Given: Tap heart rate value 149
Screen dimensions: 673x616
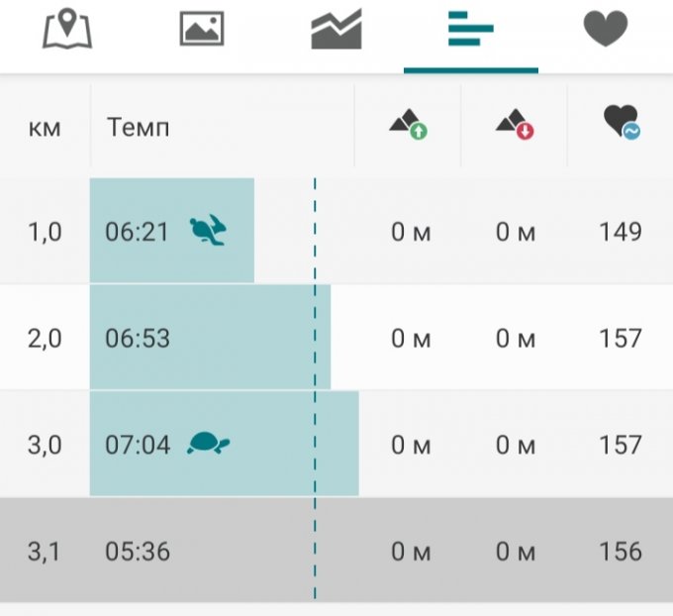Looking at the screenshot, I should [621, 232].
